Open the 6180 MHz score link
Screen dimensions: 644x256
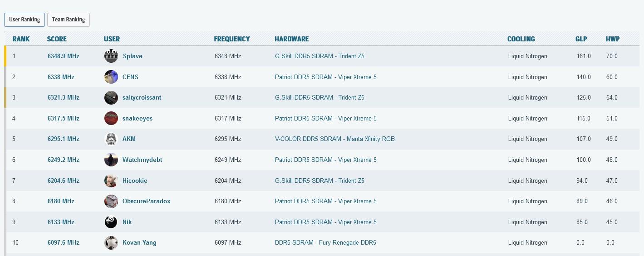(61, 201)
